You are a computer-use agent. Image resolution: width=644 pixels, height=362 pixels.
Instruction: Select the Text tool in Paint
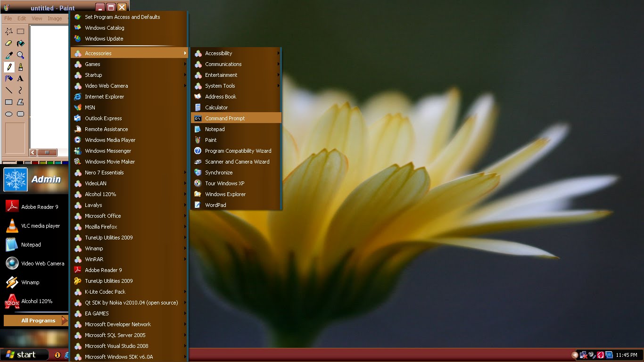(x=21, y=79)
